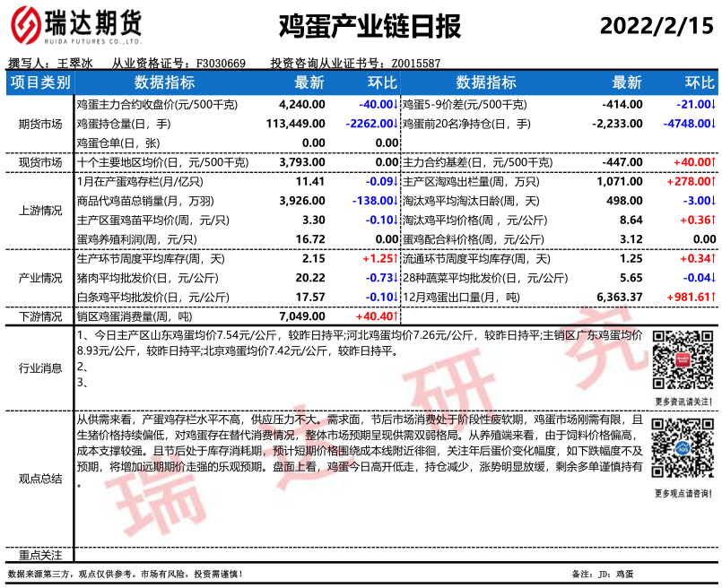Click the 销区鸡蛋消费量 value 7,049.00
This screenshot has height=588, width=722.
(301, 316)
